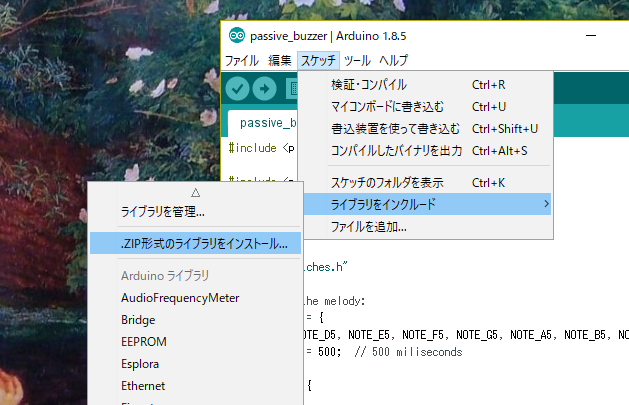Viewport: 629px width, 405px height.
Task: Select 検証・コンパイル menu entry
Action: (427, 85)
